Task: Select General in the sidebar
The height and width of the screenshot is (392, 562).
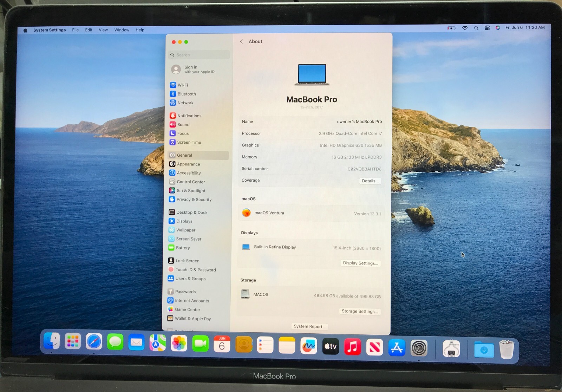Action: point(198,155)
